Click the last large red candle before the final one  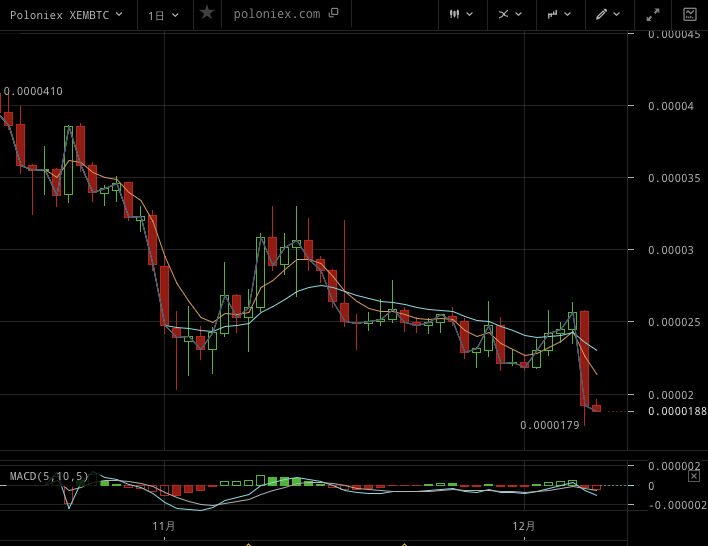pyautogui.click(x=584, y=358)
